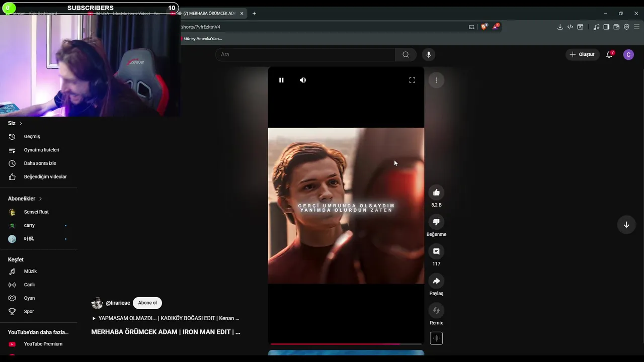Open the developer tools code icon
The image size is (644, 362).
coord(570,27)
